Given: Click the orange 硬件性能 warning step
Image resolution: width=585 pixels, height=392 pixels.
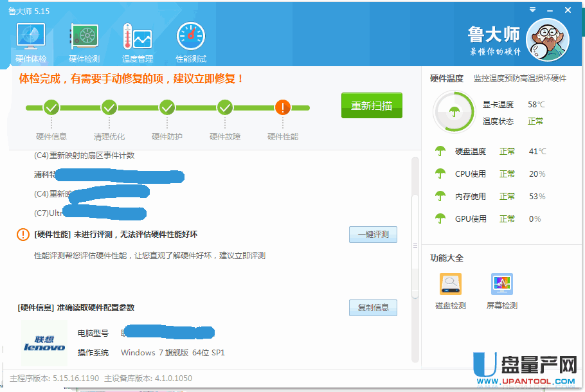Looking at the screenshot, I should click(282, 107).
